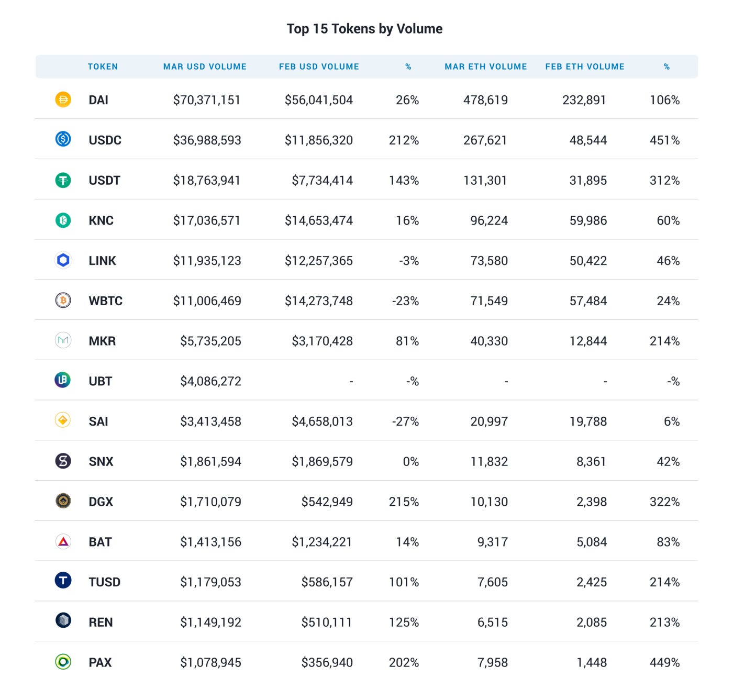Screen dimensions: 733x700
Task: Click the REN token name
Action: coord(101,622)
